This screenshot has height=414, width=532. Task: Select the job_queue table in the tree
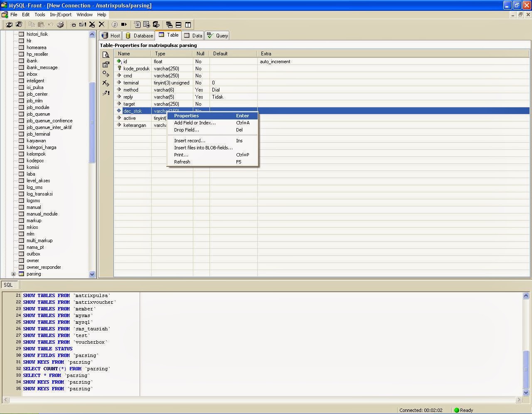click(x=38, y=114)
